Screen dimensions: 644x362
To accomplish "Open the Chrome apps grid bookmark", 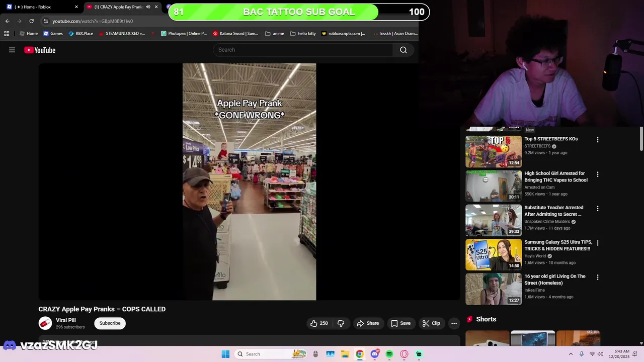I will [x=7, y=34].
